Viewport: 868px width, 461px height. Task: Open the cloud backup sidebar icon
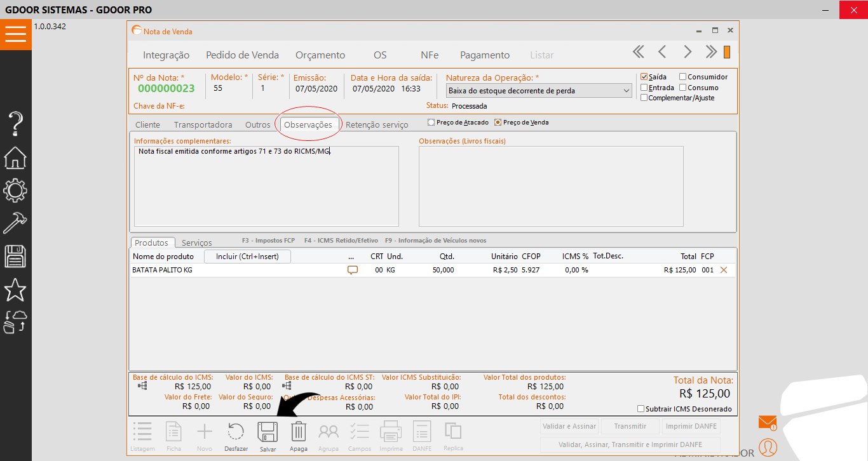pos(15,323)
